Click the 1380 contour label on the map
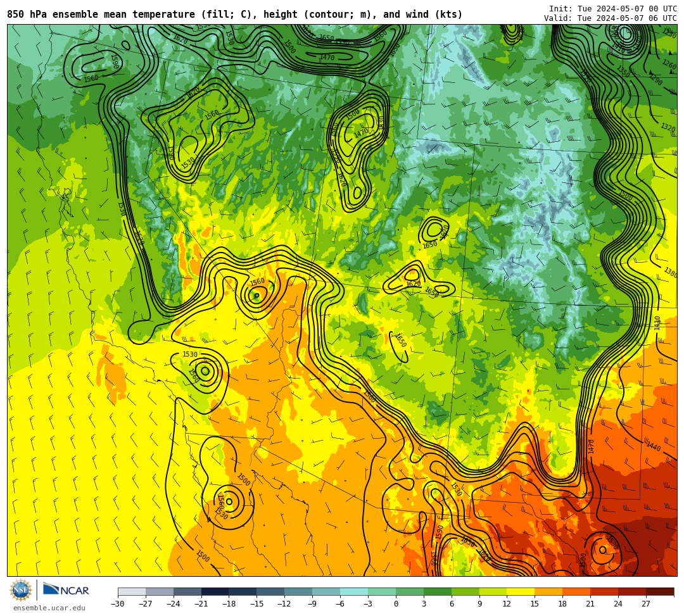The width and height of the screenshot is (684, 616). point(671,272)
